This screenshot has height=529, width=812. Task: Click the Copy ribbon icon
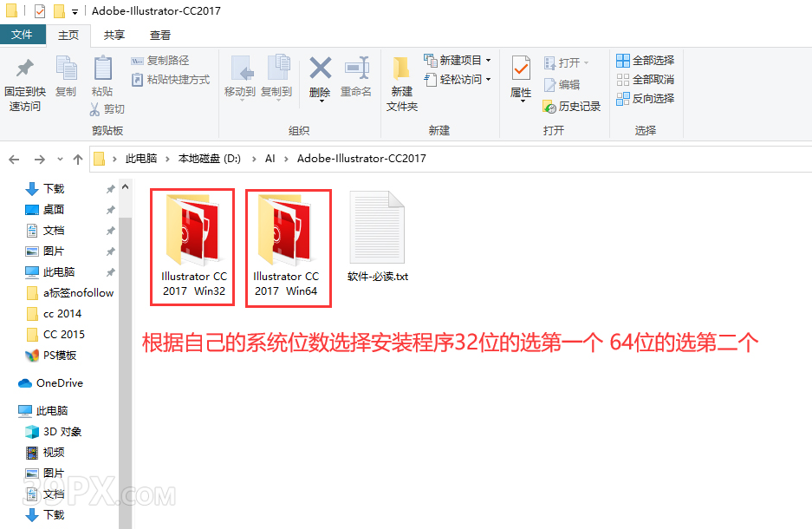point(66,68)
